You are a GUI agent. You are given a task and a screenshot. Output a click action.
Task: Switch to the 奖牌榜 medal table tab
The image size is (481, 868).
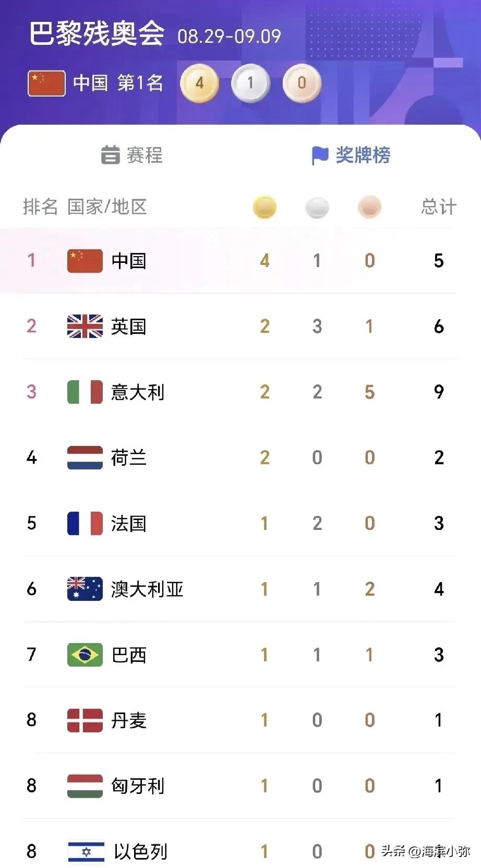351,155
